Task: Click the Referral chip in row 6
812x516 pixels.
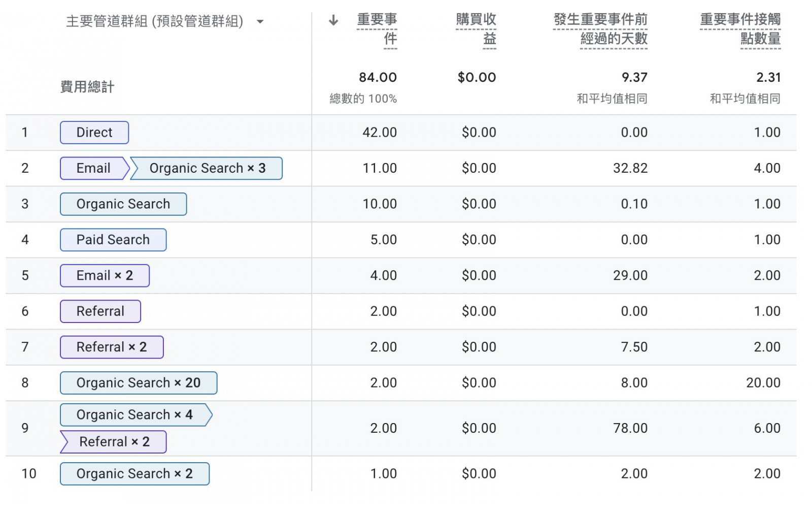Action: pyautogui.click(x=100, y=311)
